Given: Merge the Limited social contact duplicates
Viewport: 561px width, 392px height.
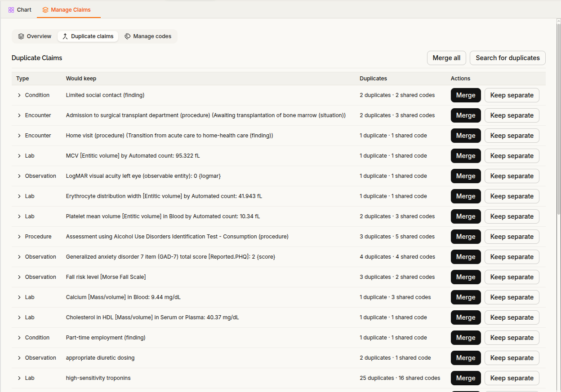Looking at the screenshot, I should tap(466, 95).
